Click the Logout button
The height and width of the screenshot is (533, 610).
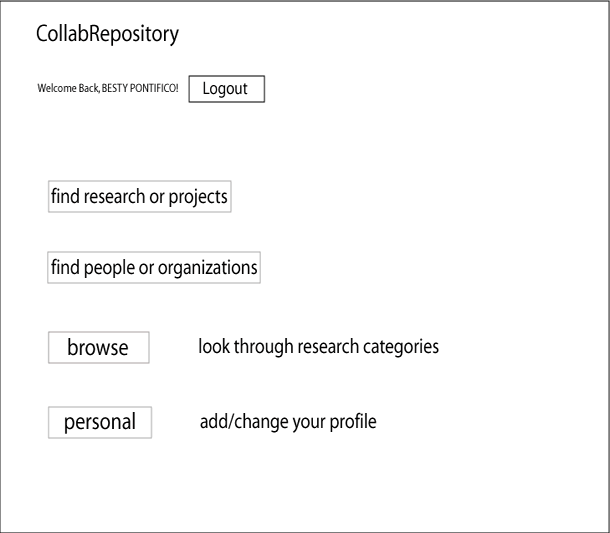point(226,89)
